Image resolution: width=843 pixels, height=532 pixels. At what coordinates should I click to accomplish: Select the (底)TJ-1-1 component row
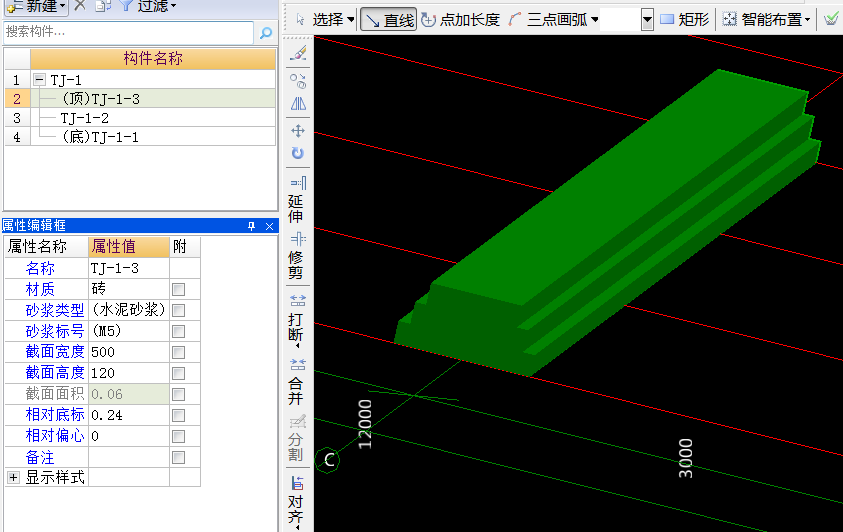153,136
